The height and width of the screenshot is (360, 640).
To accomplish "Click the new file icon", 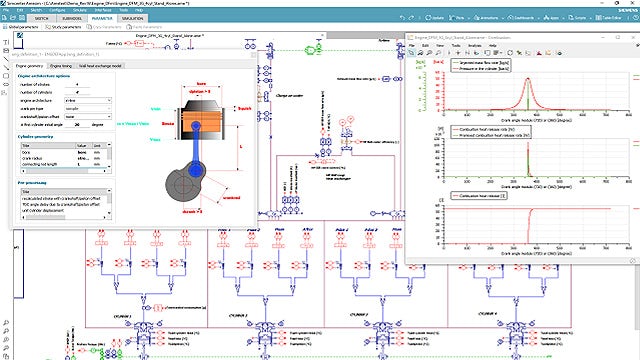I will 4,18.
